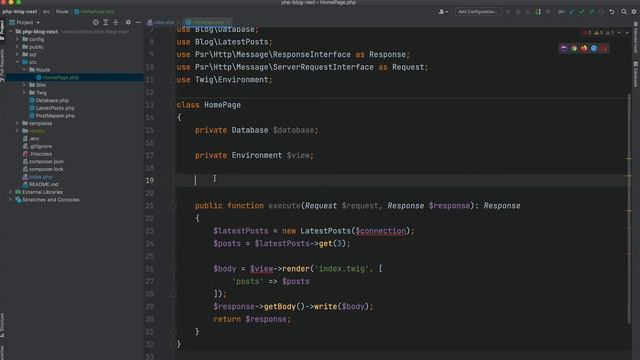Collapse the Route folder
The width and height of the screenshot is (640, 360).
(x=24, y=70)
